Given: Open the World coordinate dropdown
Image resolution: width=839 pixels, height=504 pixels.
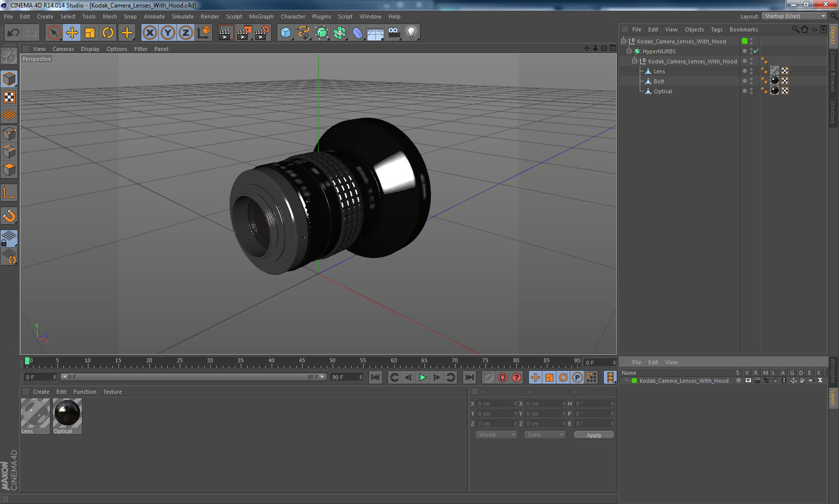Looking at the screenshot, I should [x=496, y=435].
